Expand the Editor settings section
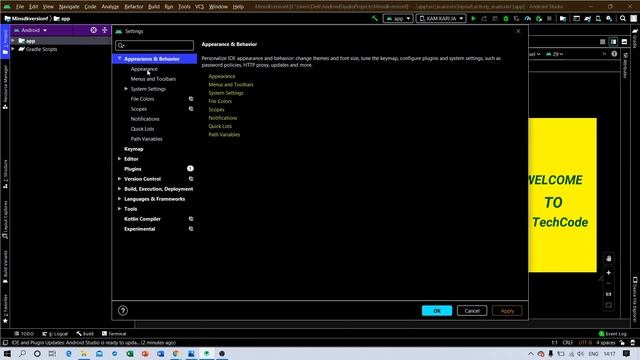 (x=119, y=159)
